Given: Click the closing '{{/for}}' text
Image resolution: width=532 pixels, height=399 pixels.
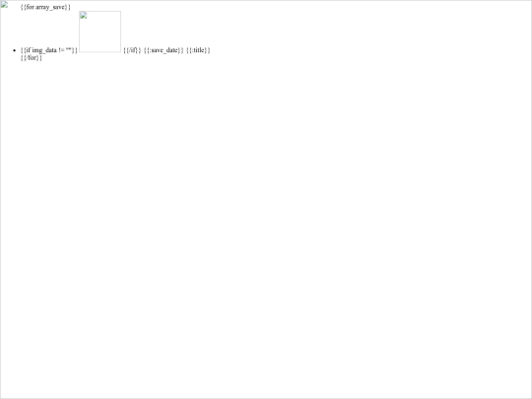Looking at the screenshot, I should click(x=32, y=58).
